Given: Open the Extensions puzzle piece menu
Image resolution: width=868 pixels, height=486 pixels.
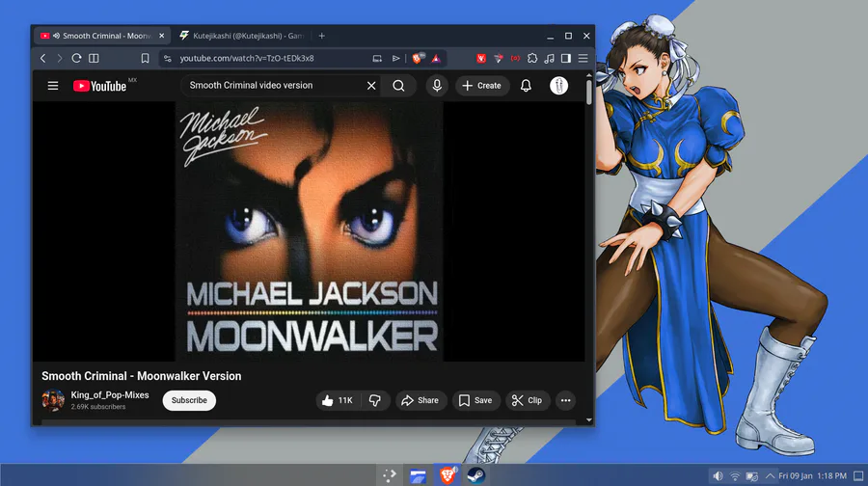Looking at the screenshot, I should click(532, 58).
